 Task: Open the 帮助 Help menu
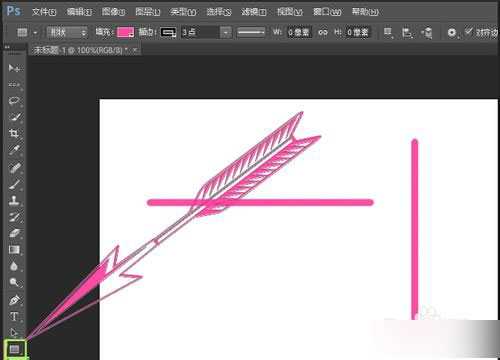tap(365, 12)
